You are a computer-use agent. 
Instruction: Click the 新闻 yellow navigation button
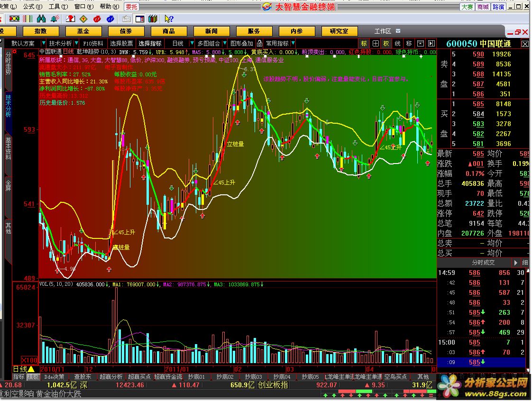tap(211, 31)
